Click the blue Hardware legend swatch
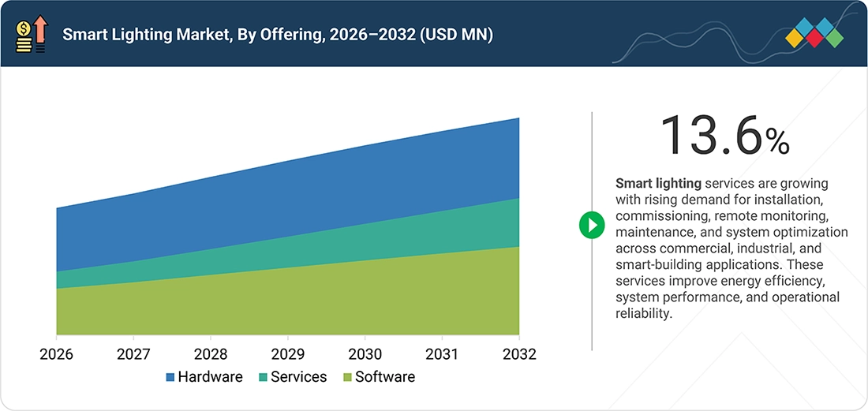The height and width of the screenshot is (411, 868). [170, 377]
